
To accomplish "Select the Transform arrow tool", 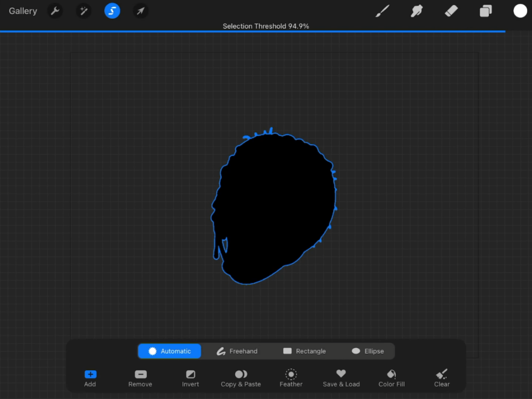I will coord(140,10).
